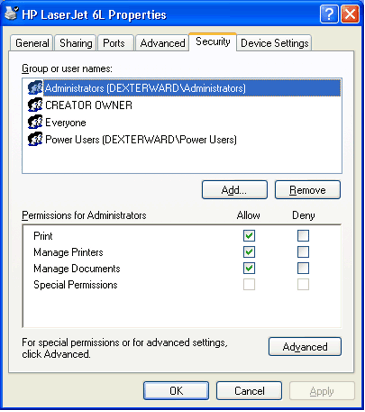Check Deny for Manage Documents

click(x=303, y=268)
